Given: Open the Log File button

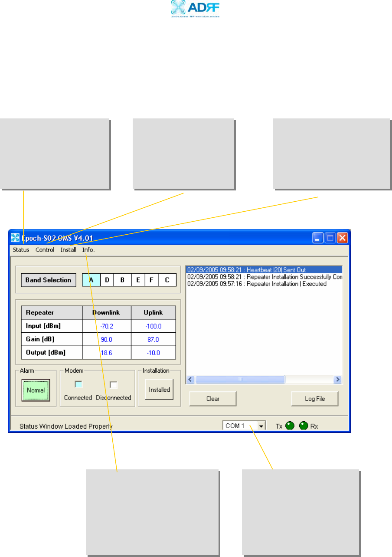Looking at the screenshot, I should (x=315, y=399).
